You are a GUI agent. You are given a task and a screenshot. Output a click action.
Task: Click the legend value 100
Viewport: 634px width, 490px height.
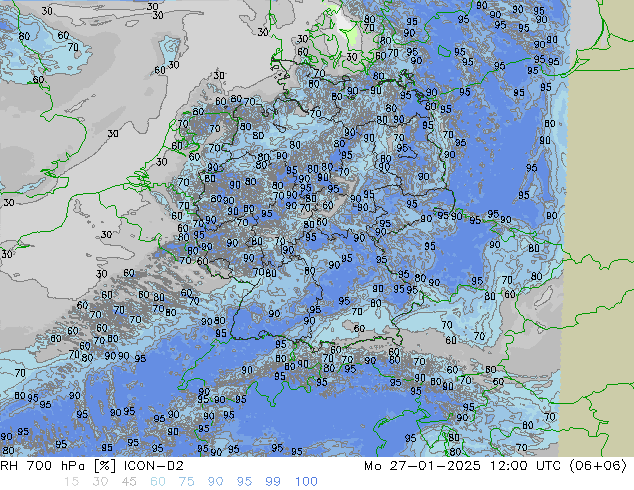click(x=306, y=482)
